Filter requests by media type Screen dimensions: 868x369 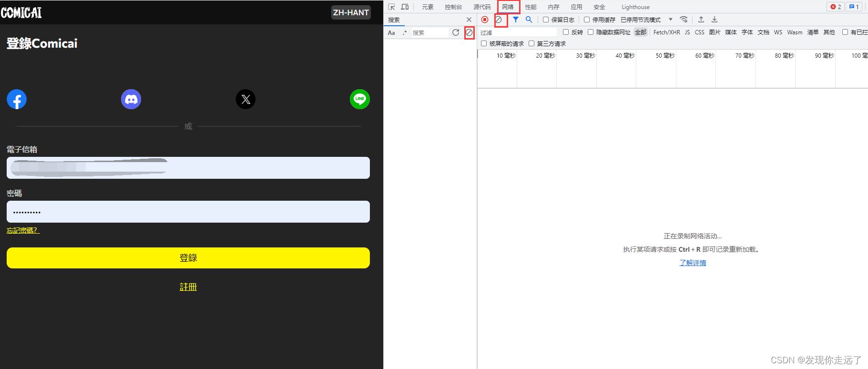[731, 32]
